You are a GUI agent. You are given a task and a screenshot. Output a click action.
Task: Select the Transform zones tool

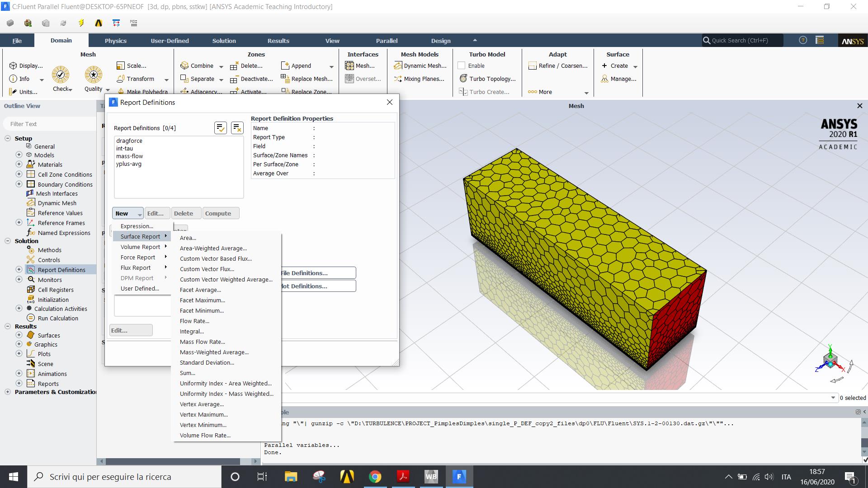[x=138, y=79]
